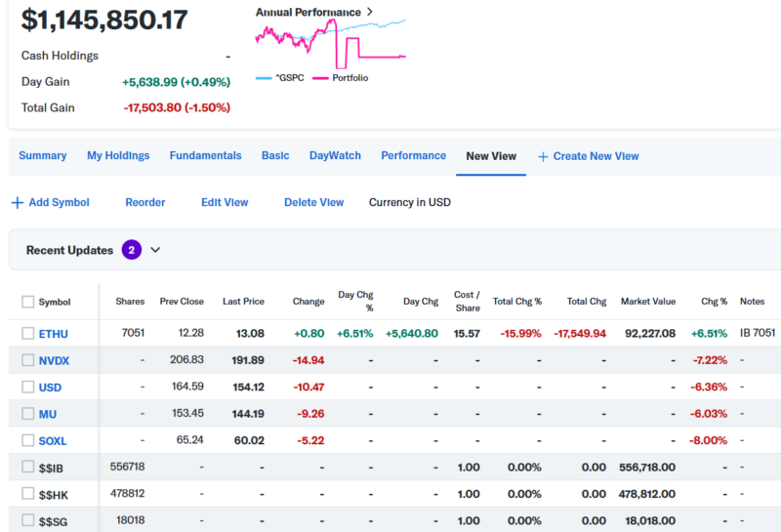Open the Performance tab
Screen dimensions: 781x532
click(x=413, y=156)
